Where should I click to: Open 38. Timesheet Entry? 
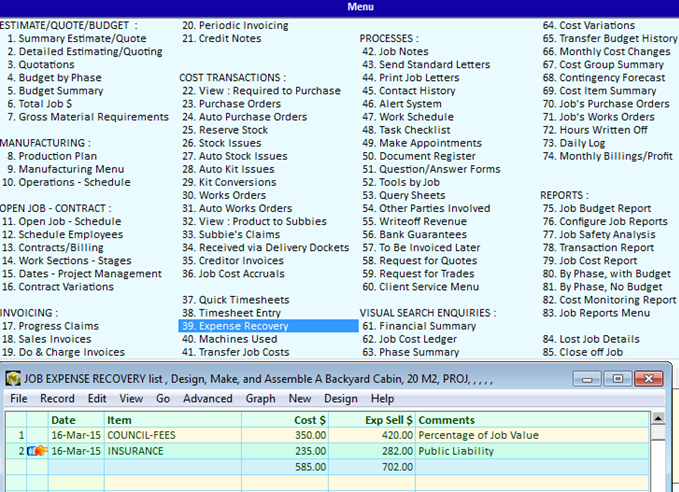tap(231, 313)
